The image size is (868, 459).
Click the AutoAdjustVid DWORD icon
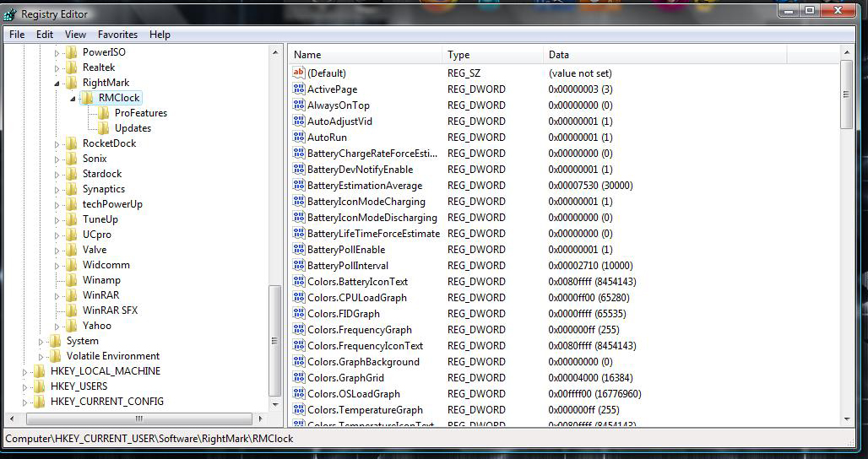[299, 121]
